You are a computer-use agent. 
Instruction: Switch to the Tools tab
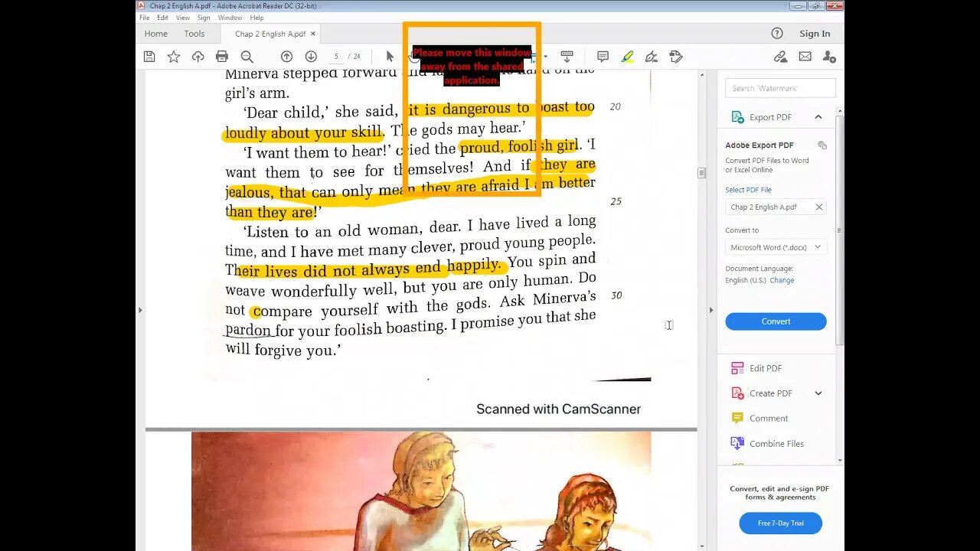tap(194, 34)
